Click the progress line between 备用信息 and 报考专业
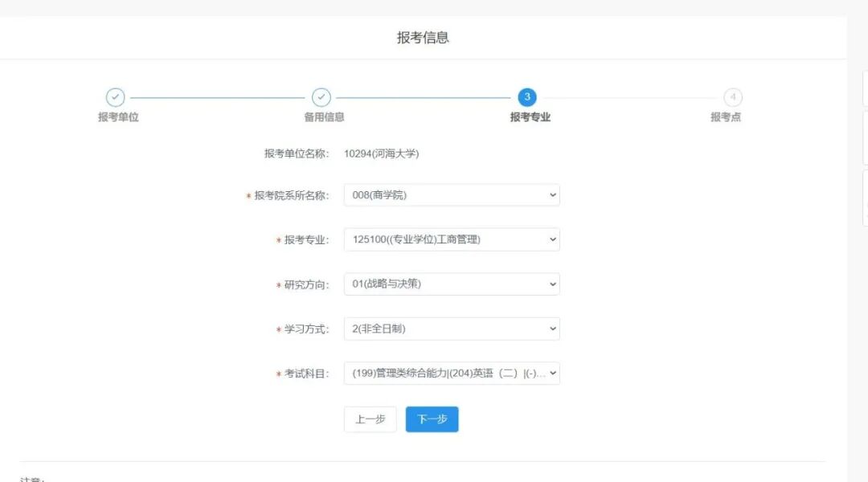This screenshot has width=868, height=482. coord(424,96)
